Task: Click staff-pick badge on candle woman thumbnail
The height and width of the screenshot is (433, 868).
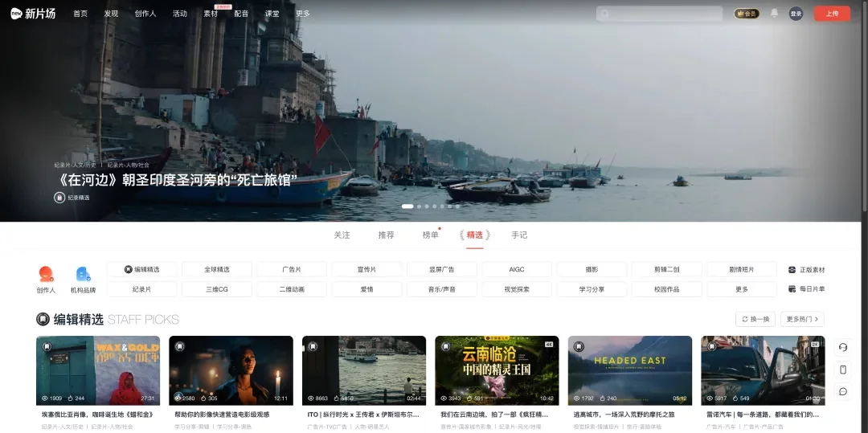Action: pos(180,346)
